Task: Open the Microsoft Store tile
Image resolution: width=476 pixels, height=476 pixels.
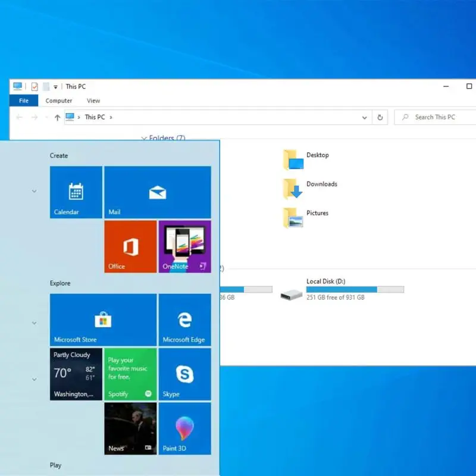Action: coord(103,320)
